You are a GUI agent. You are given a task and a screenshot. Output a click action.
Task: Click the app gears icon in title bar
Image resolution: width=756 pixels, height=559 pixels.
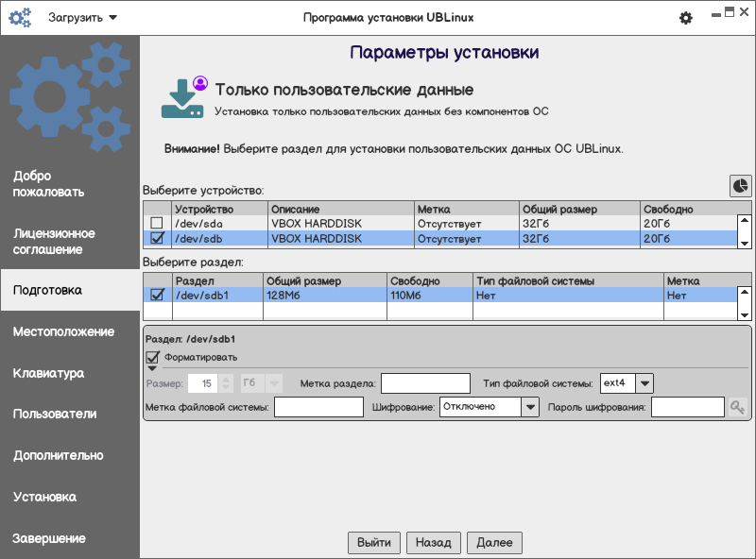tap(20, 18)
